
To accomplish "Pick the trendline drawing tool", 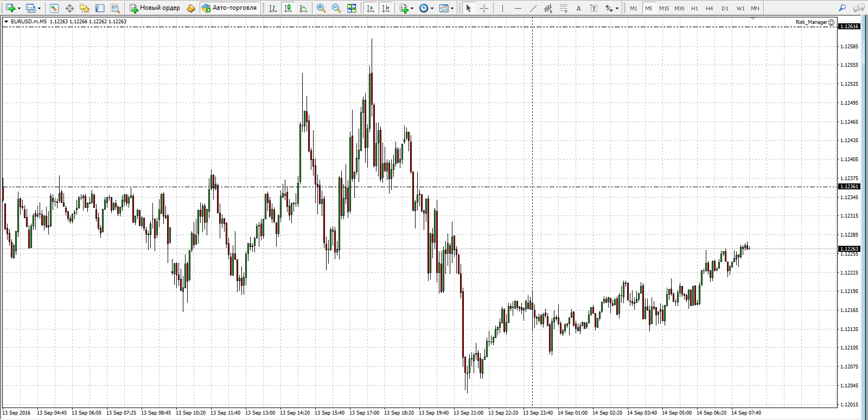I will click(x=533, y=8).
